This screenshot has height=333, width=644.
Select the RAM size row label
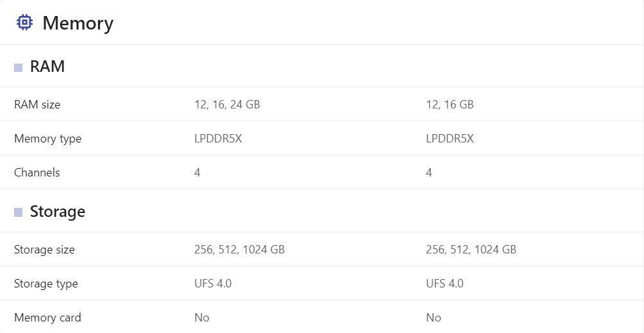point(37,104)
